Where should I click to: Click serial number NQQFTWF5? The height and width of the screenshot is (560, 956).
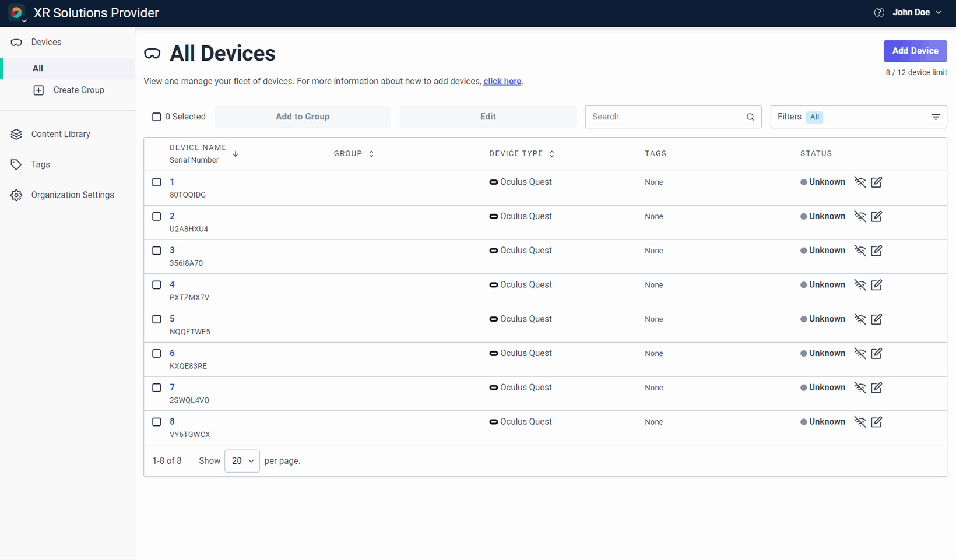(x=190, y=332)
